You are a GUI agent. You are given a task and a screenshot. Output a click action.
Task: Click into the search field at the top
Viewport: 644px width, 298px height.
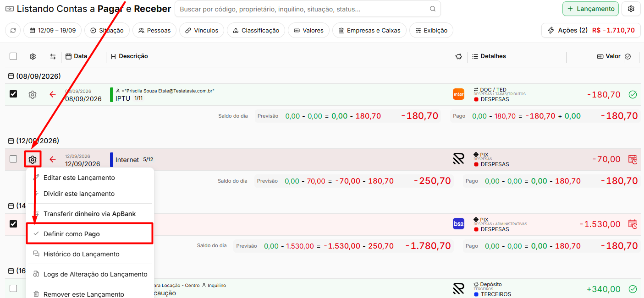[308, 9]
